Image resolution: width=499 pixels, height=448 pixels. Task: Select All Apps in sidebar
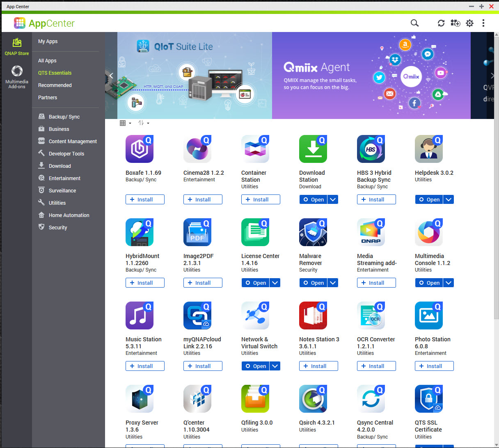pyautogui.click(x=47, y=61)
